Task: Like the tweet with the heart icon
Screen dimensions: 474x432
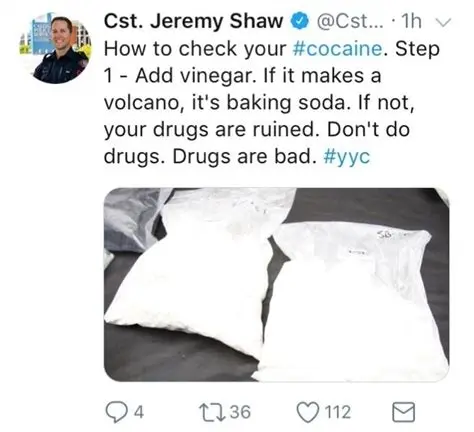Action: click(x=308, y=412)
